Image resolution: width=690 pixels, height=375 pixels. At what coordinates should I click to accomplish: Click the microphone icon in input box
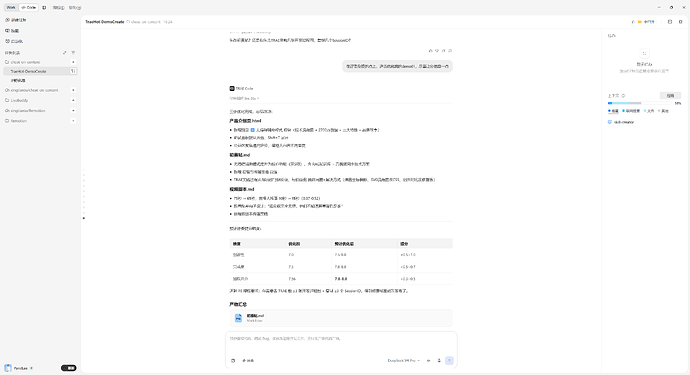(439, 360)
